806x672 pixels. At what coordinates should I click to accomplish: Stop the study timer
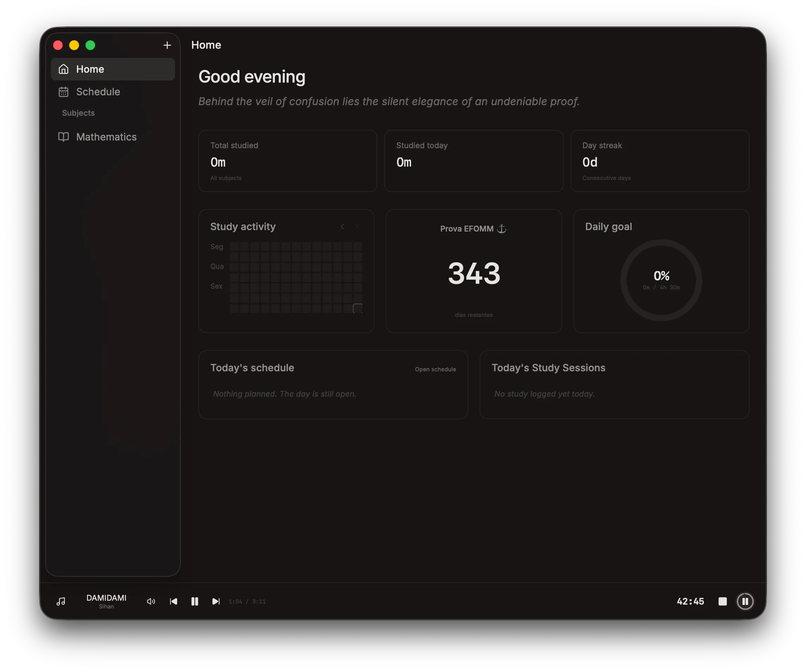[722, 601]
